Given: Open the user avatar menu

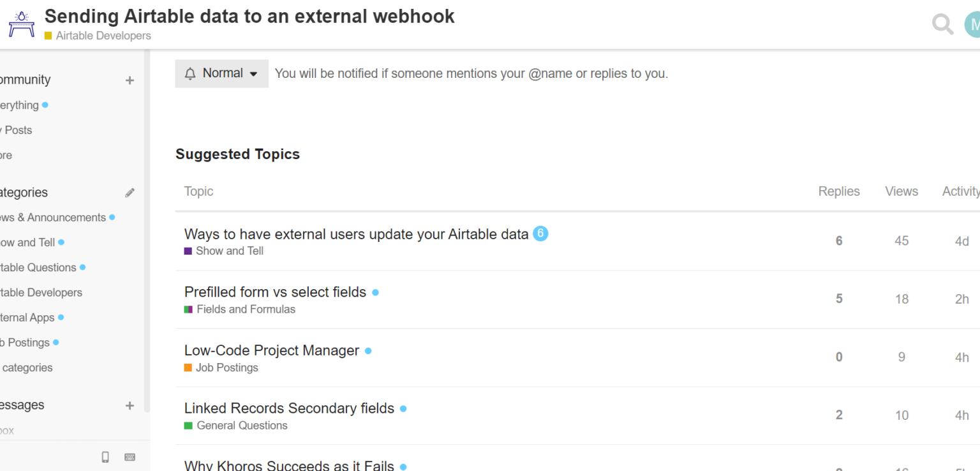Looking at the screenshot, I should click(x=973, y=24).
